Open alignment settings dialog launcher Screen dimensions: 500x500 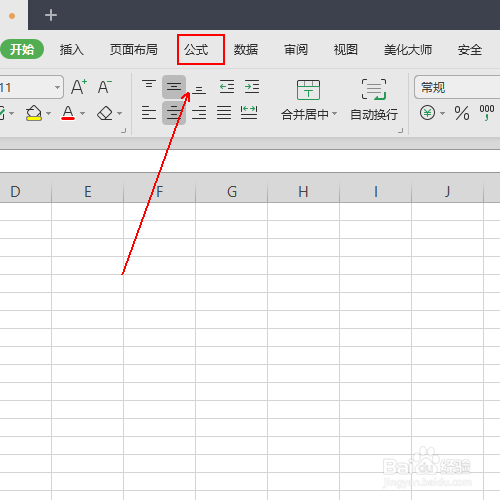tap(401, 131)
